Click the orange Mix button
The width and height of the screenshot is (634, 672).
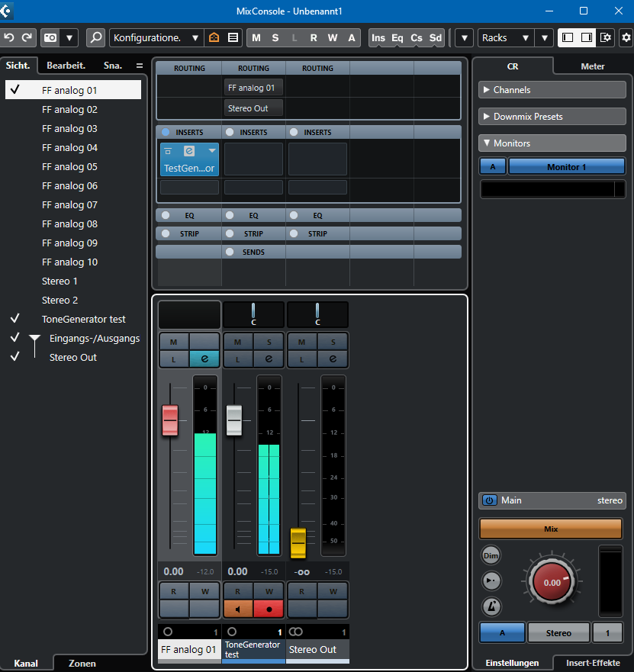point(550,529)
